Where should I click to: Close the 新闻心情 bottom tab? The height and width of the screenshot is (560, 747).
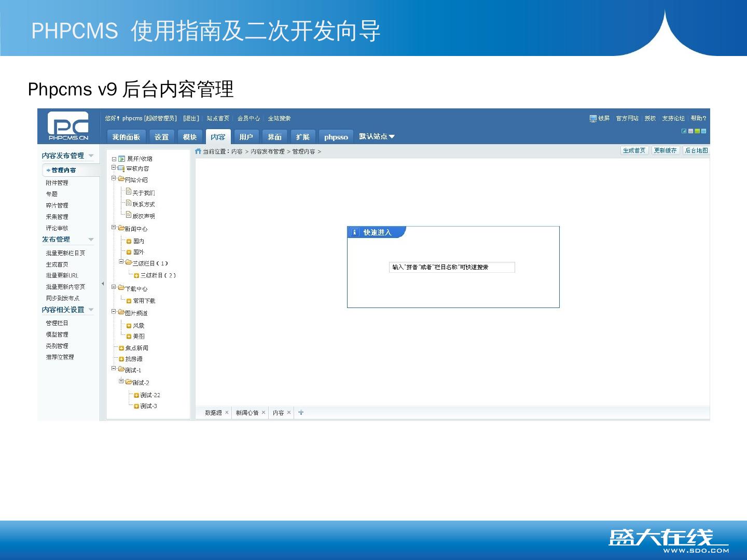264,413
